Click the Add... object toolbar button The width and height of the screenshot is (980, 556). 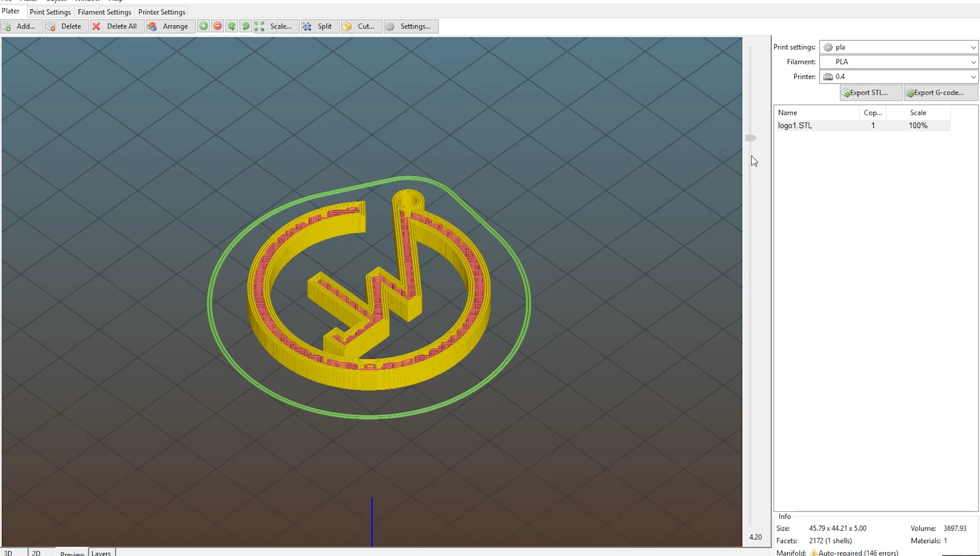click(21, 27)
